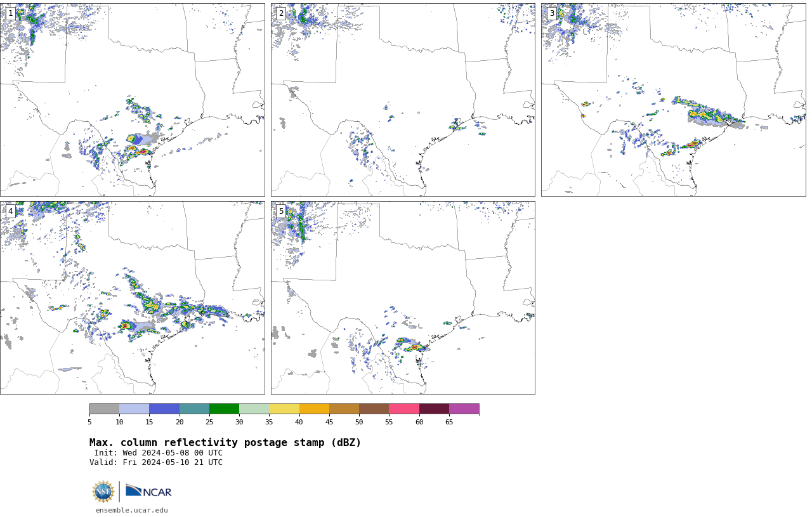The width and height of the screenshot is (812, 517).
Task: Click the orange 40-45 dBZ swatch
Action: tap(314, 409)
